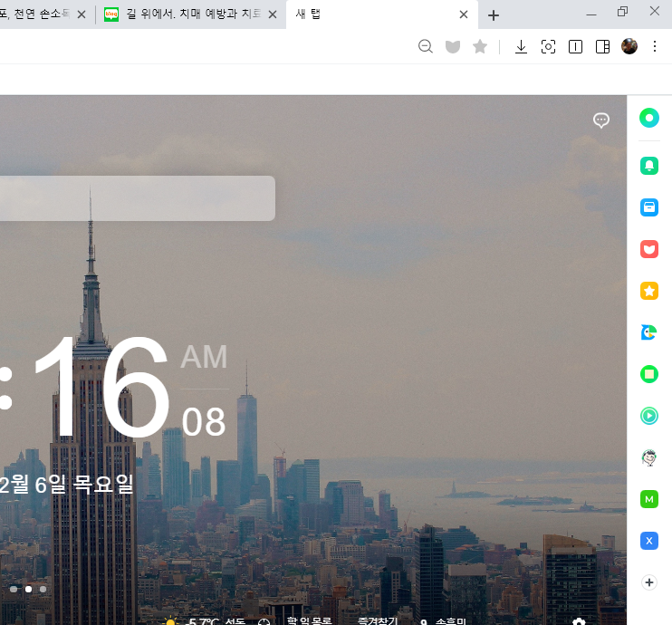The width and height of the screenshot is (672, 625).
Task: Open the zoom out magnifier control
Action: pyautogui.click(x=425, y=46)
